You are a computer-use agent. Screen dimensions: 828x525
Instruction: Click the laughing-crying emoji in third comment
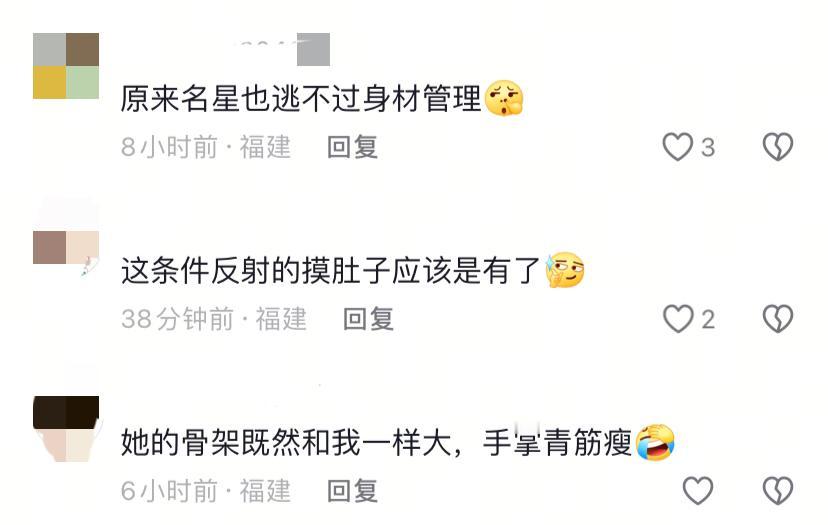tap(655, 442)
